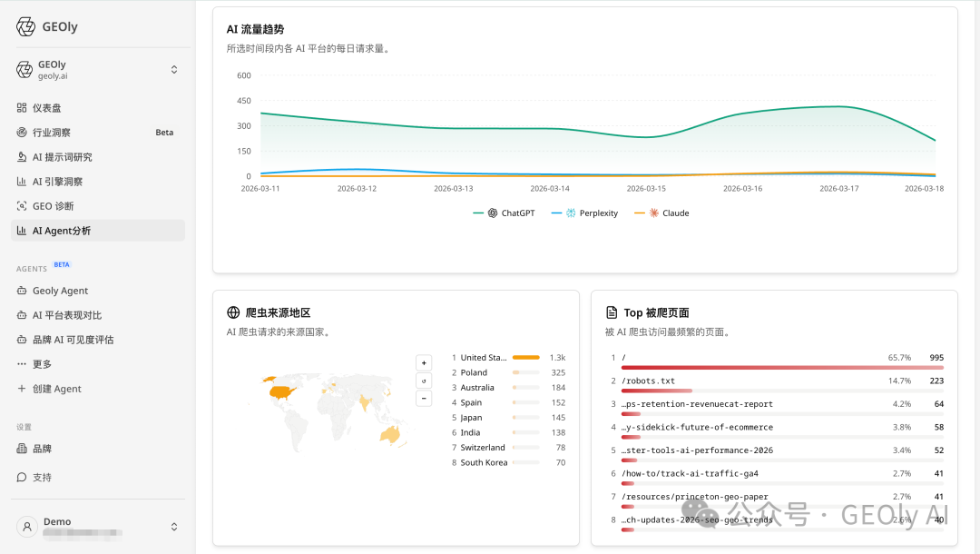Click the ...ps-retention-revenuecat-report page row

776,407
